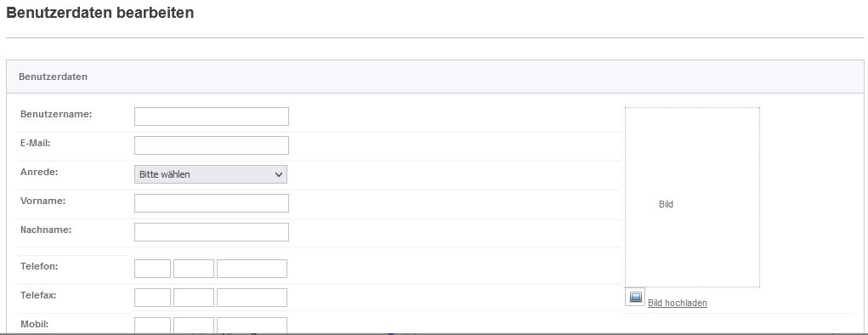Screen dimensions: 868x335
Task: Focus the widest Telefon number field
Action: click(252, 269)
